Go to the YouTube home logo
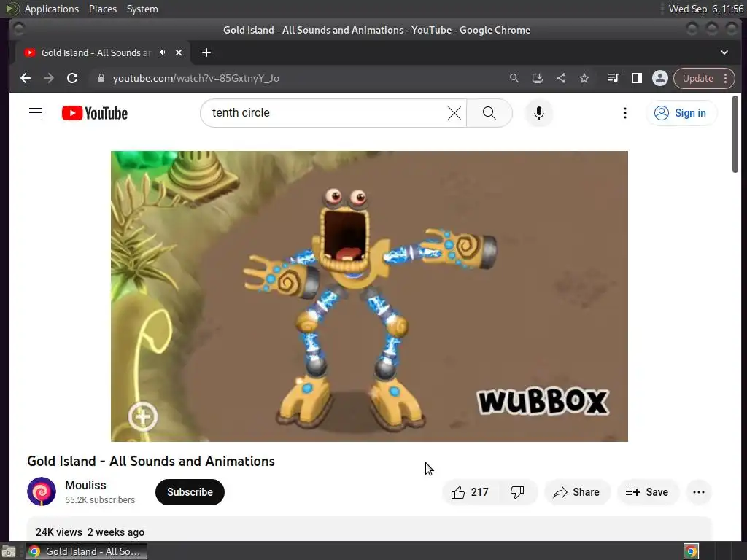 (95, 113)
